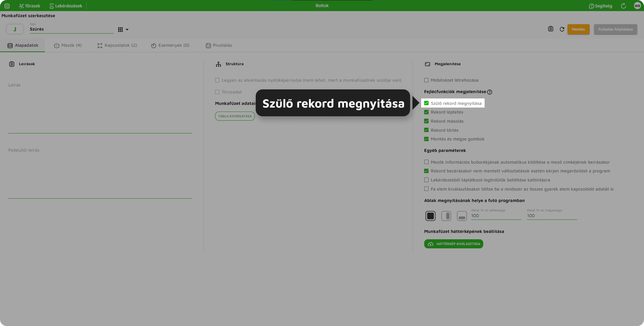Image resolution: width=644 pixels, height=326 pixels.
Task: Open the app grid icon in top-left corner
Action: [x=7, y=6]
